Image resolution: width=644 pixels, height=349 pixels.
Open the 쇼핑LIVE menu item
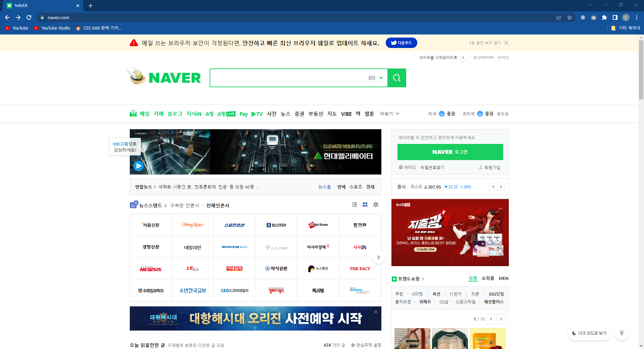[x=226, y=114]
